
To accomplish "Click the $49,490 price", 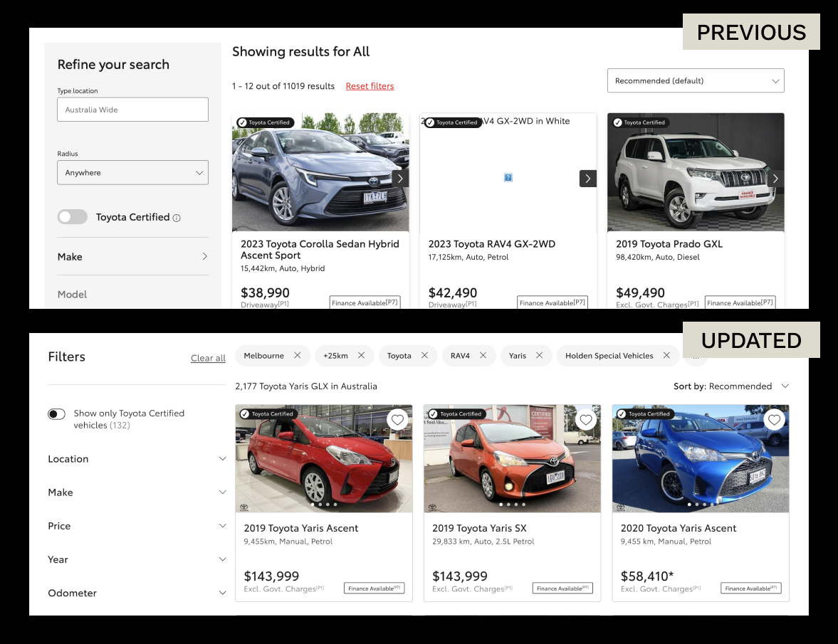I will point(640,292).
